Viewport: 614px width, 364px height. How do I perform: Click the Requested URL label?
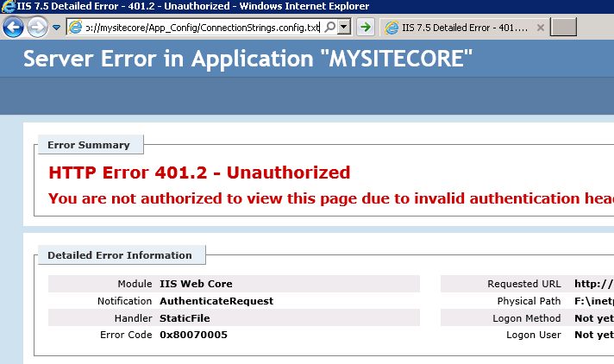(x=524, y=284)
